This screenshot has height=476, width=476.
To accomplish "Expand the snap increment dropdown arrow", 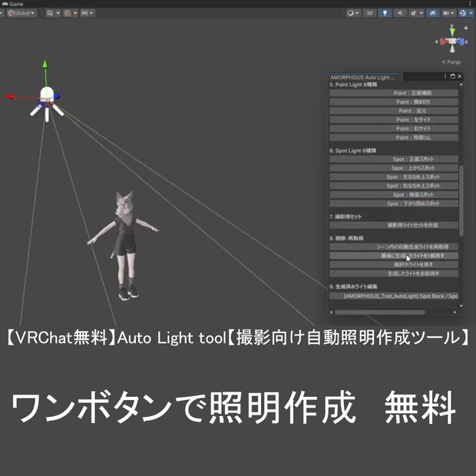I will (75, 13).
